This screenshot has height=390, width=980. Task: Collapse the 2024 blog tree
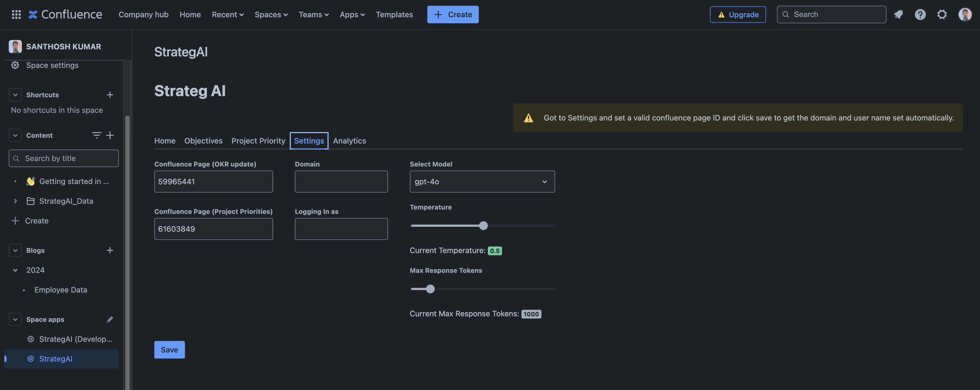pyautogui.click(x=15, y=270)
